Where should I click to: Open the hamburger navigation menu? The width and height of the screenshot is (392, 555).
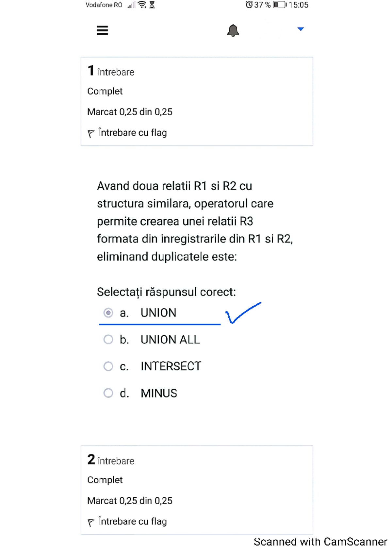tap(102, 30)
